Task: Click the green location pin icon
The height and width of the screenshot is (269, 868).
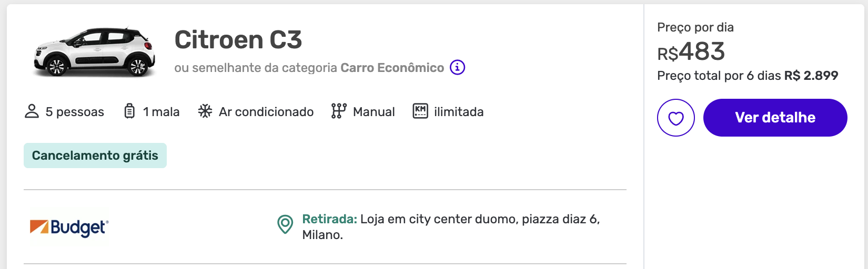Action: coord(285,224)
